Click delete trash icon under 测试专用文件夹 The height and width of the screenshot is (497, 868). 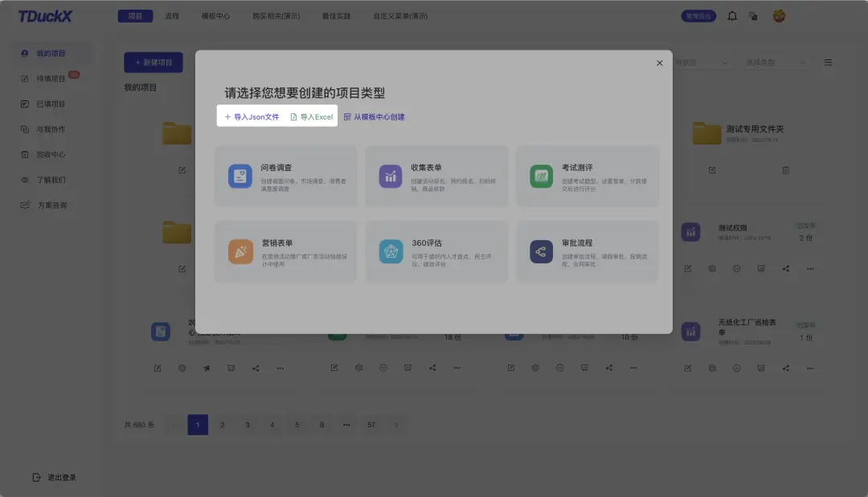(785, 170)
